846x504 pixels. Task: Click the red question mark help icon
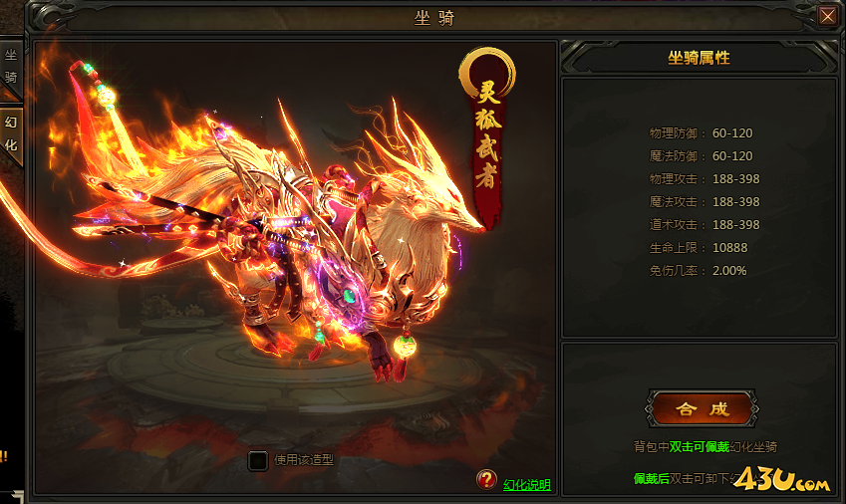(x=486, y=479)
